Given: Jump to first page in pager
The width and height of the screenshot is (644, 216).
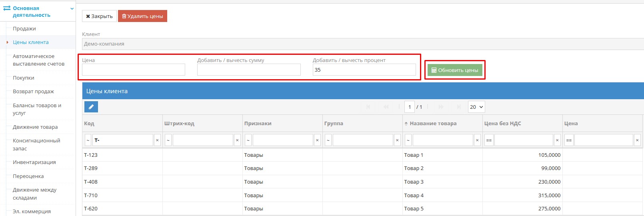Looking at the screenshot, I should pos(368,107).
